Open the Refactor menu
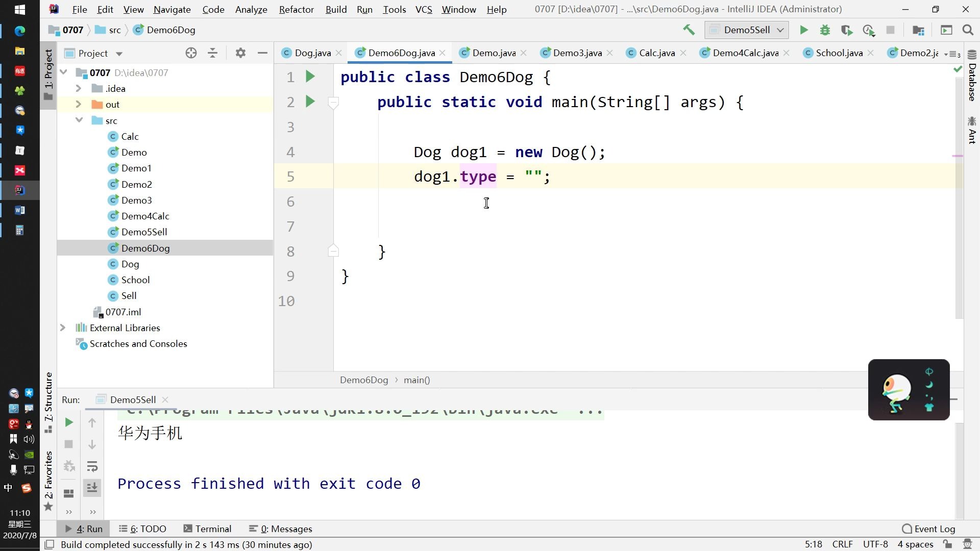Screen dimensions: 980x551 click(296, 9)
